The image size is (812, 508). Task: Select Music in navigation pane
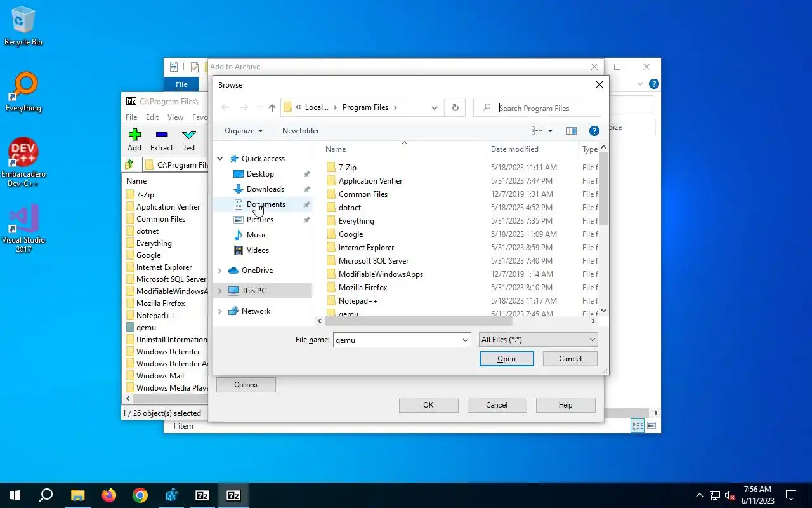(257, 235)
